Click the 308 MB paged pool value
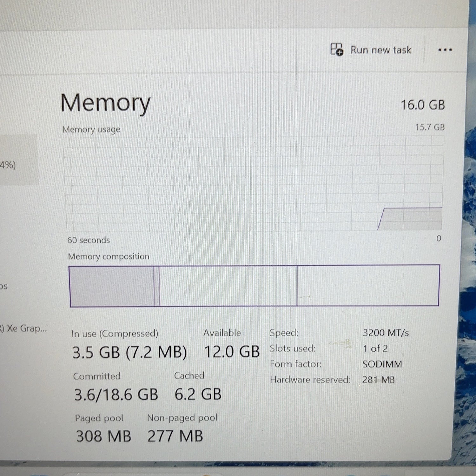This screenshot has width=476, height=476. [x=104, y=436]
